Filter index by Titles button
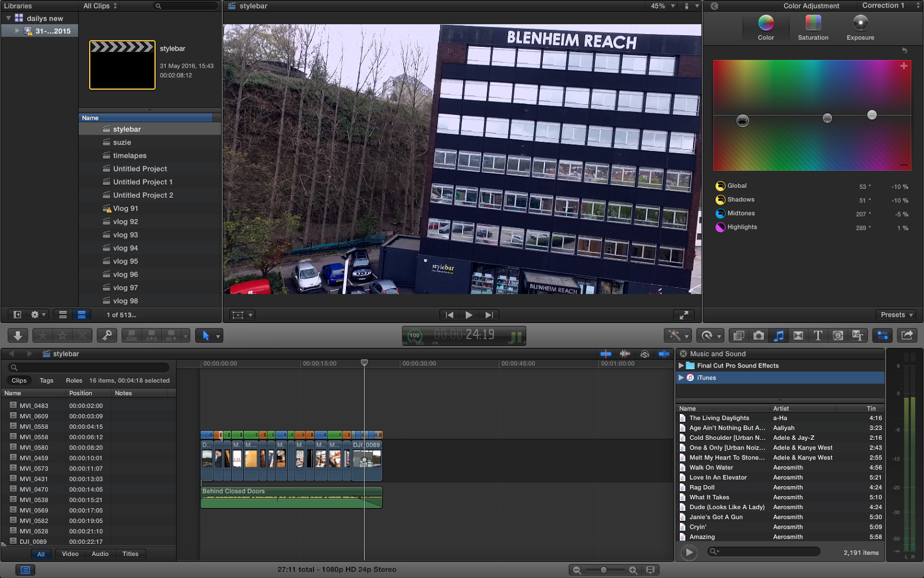This screenshot has width=924, height=578. click(x=131, y=554)
